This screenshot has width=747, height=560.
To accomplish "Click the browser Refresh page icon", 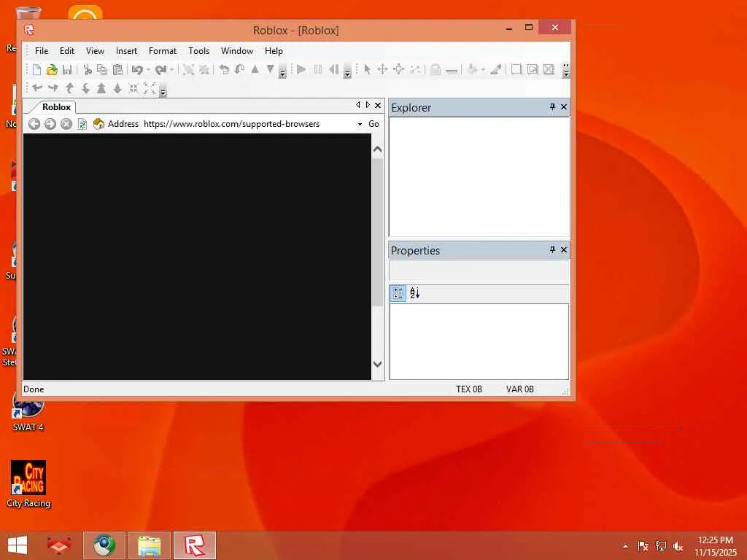I will coord(82,124).
